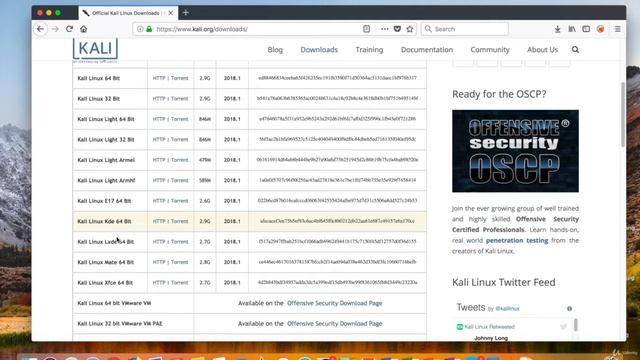Click the forward navigation arrow
The width and height of the screenshot is (640, 360).
point(55,29)
